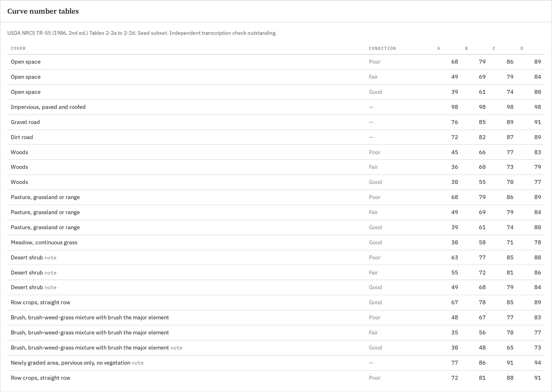Open note for Brush mixture Good row

click(x=176, y=348)
